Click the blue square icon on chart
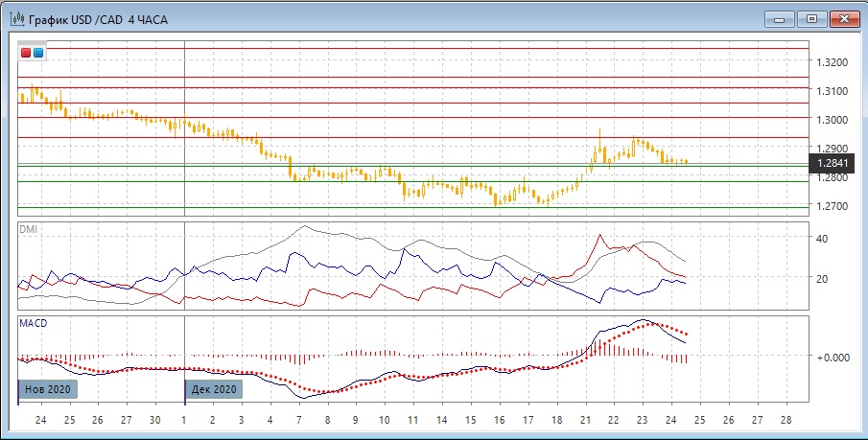This screenshot has height=440, width=868. pyautogui.click(x=38, y=54)
